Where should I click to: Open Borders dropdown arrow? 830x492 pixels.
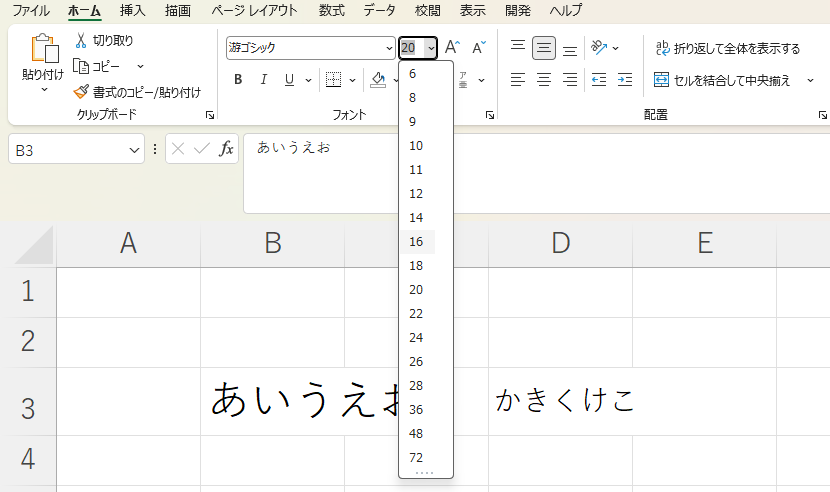[x=353, y=80]
